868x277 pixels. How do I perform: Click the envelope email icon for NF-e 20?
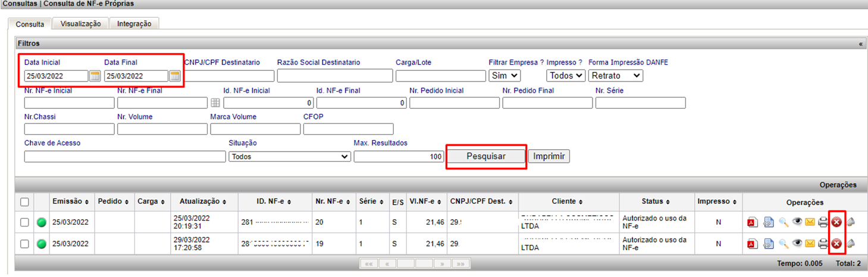810,222
